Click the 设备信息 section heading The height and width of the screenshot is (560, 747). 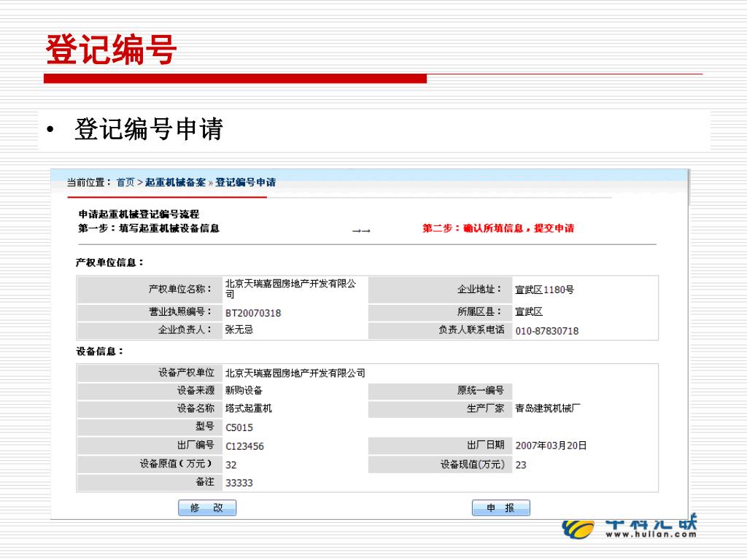(x=99, y=351)
